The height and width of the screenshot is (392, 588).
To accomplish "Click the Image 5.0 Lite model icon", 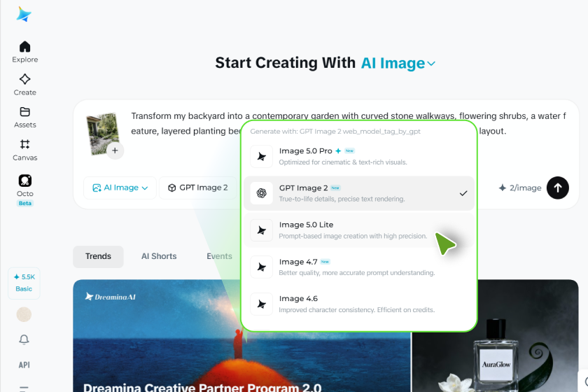I will tap(262, 230).
